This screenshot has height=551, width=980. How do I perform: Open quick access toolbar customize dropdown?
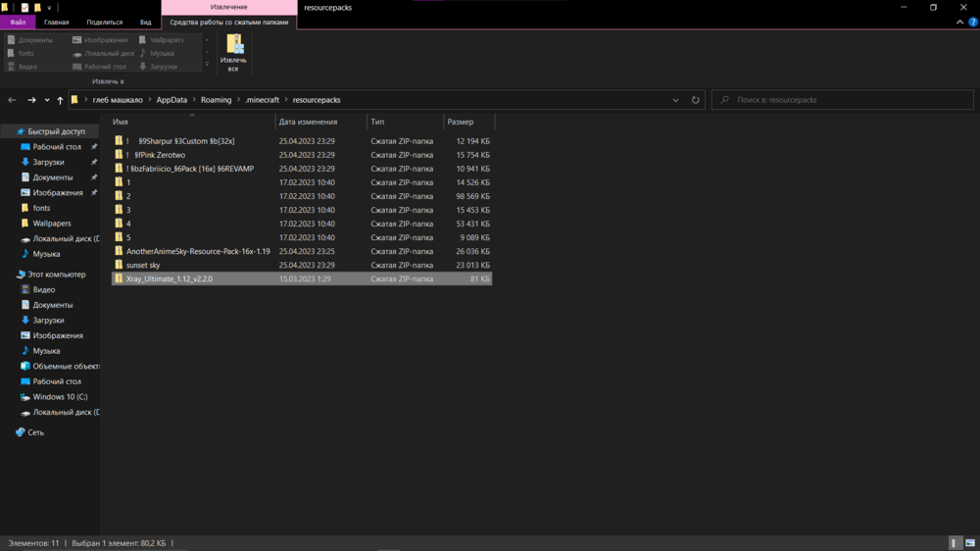(49, 8)
